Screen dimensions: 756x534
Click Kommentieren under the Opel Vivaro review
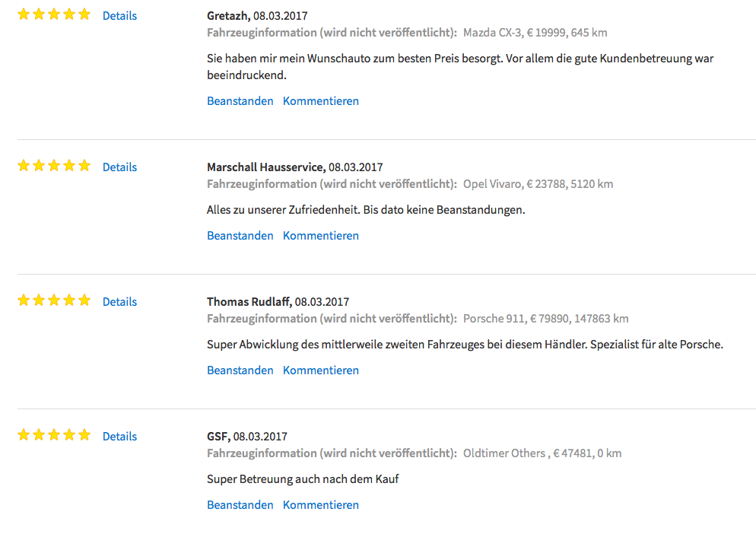(x=321, y=235)
